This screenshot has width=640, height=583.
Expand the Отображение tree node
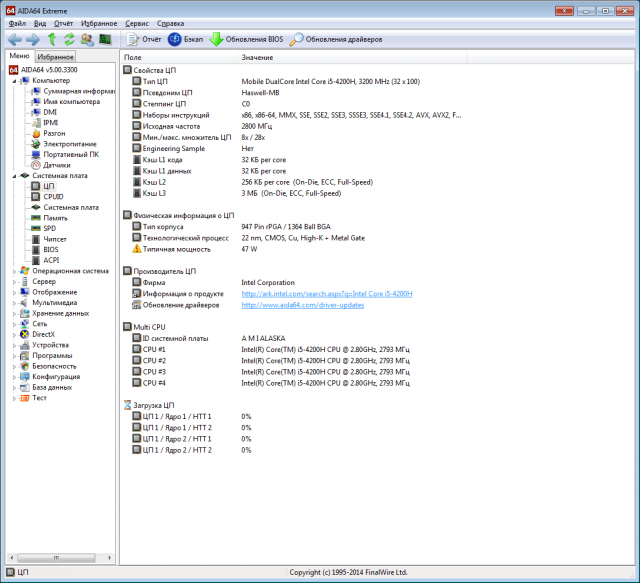tap(14, 292)
